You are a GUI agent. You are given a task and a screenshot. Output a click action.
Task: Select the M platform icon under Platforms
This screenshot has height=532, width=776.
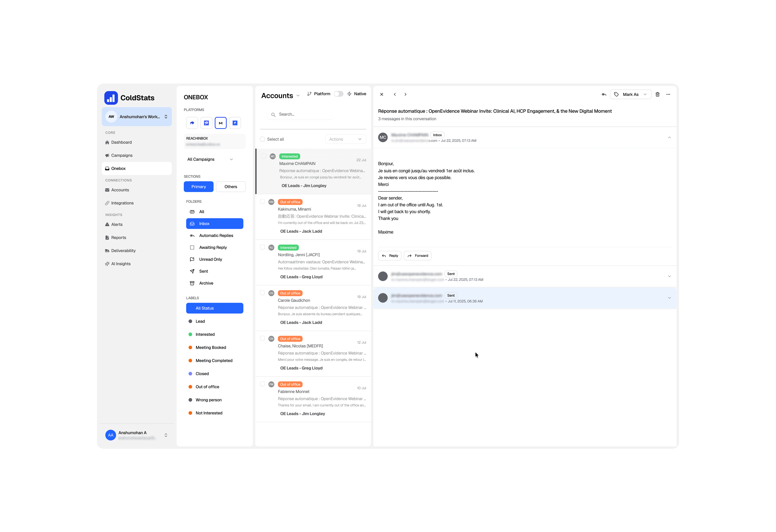[x=220, y=123]
